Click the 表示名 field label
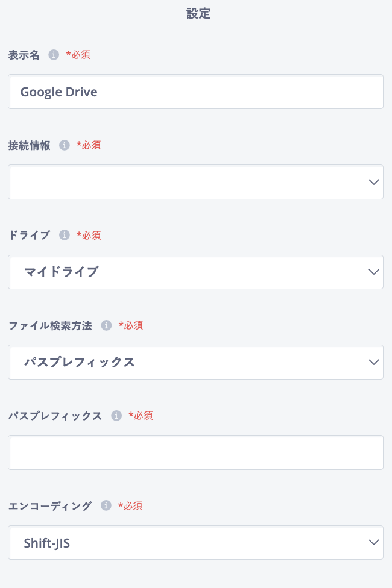This screenshot has width=392, height=588. coord(24,55)
